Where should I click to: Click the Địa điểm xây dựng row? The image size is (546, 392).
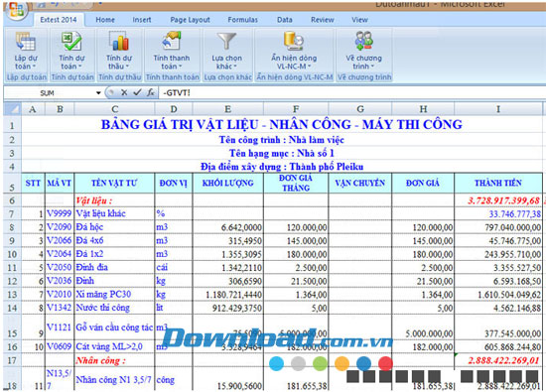(281, 167)
